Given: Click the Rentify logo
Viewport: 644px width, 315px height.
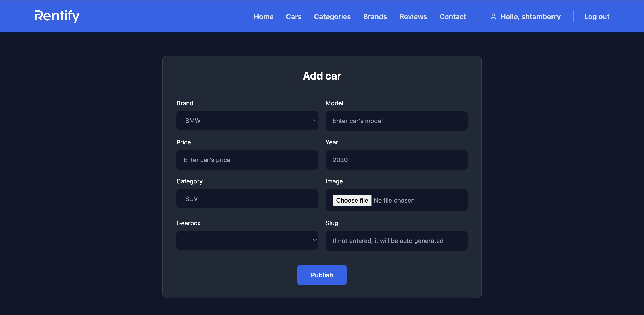Looking at the screenshot, I should [x=57, y=16].
